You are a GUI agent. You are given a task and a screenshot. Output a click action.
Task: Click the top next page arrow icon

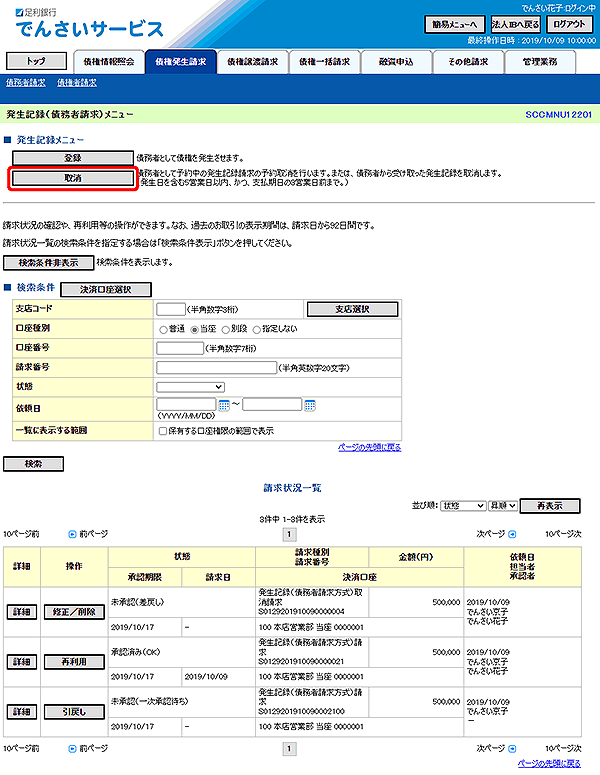pyautogui.click(x=512, y=535)
